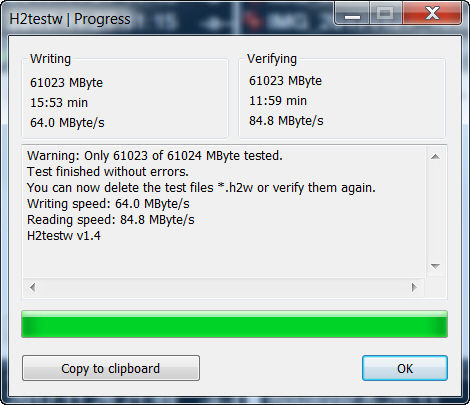Click the log's vertical scroll up arrow
The image size is (470, 405).
(435, 156)
